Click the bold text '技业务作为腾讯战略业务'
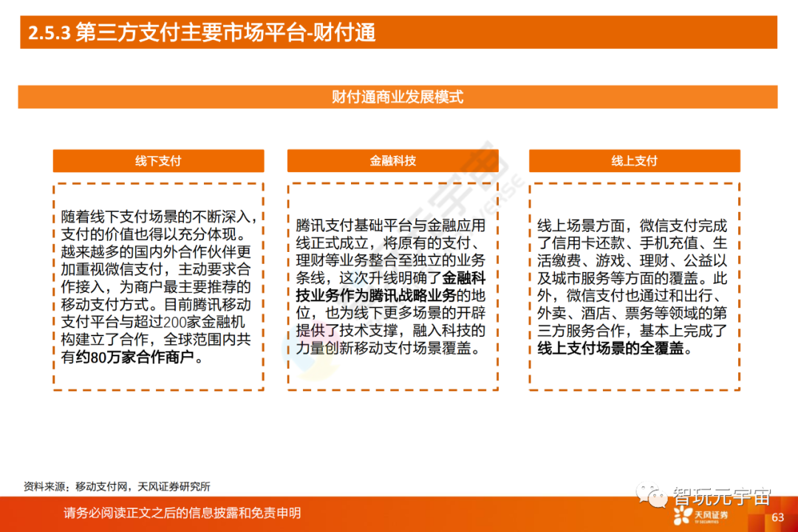This screenshot has height=532, width=798. pos(375,296)
